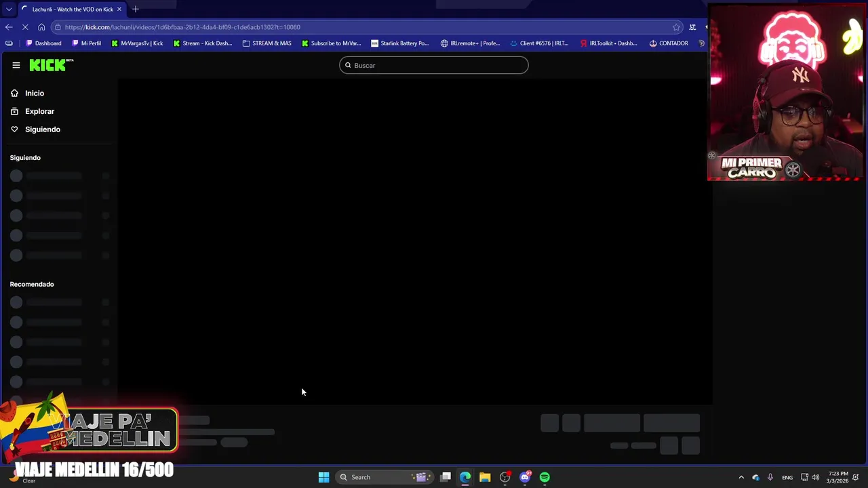Click the browser back arrow

coord(9,27)
